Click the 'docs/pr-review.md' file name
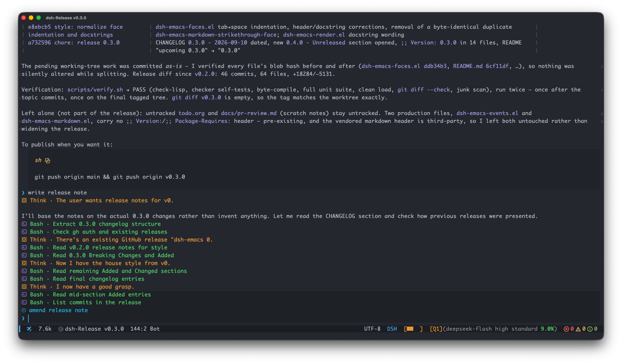This screenshot has height=364, width=622. (249, 113)
